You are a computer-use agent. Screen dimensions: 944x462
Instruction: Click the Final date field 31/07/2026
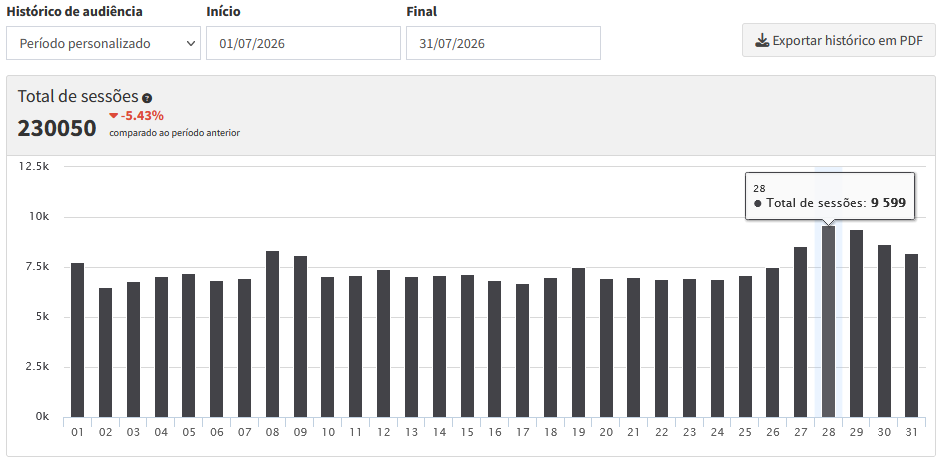pyautogui.click(x=503, y=43)
